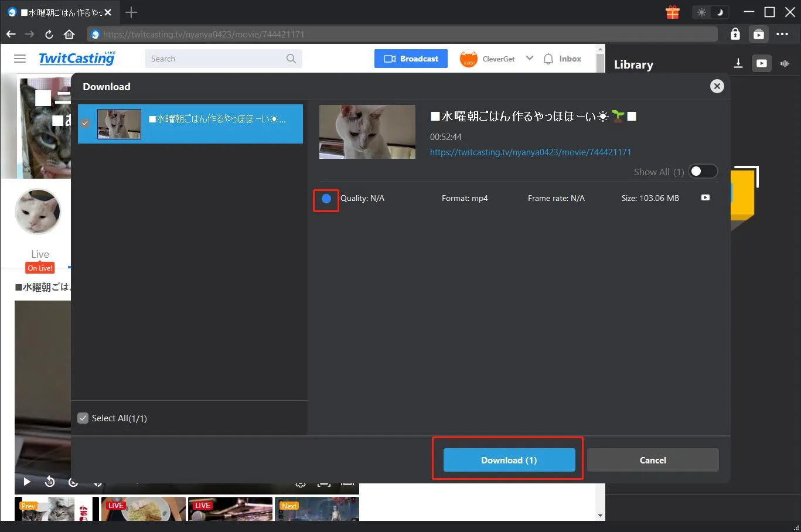Open the lock icon beside address bar

point(735,34)
